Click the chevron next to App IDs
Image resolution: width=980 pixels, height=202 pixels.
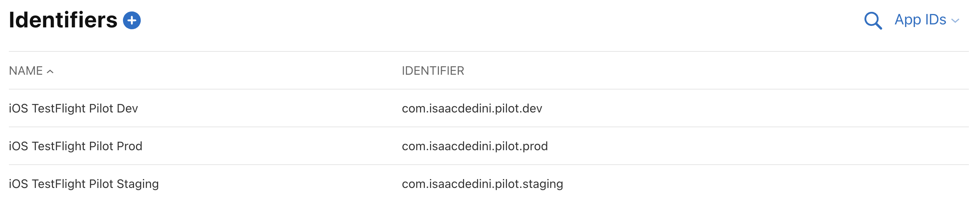click(955, 21)
